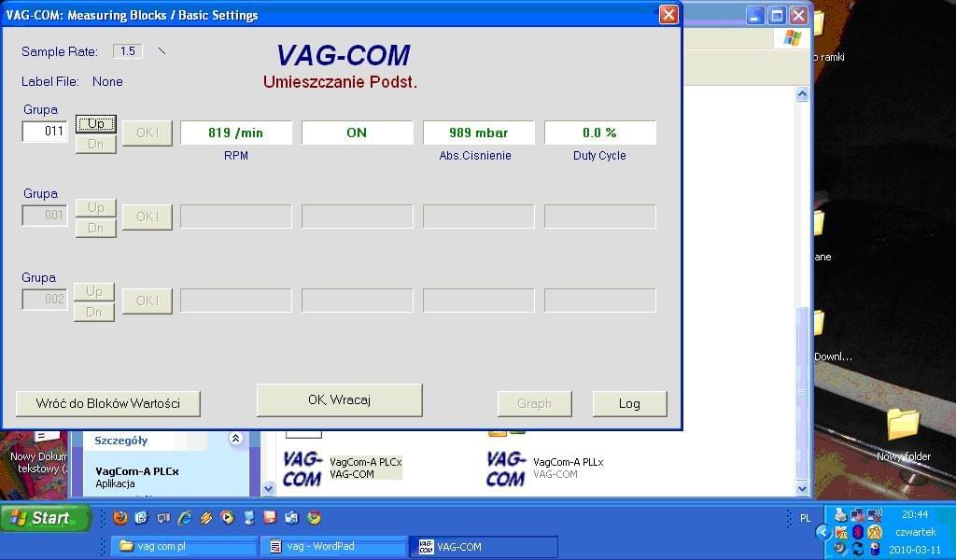Viewport: 956px width, 560px height.
Task: Open Internet Explorer from quick launch
Action: coord(185,518)
